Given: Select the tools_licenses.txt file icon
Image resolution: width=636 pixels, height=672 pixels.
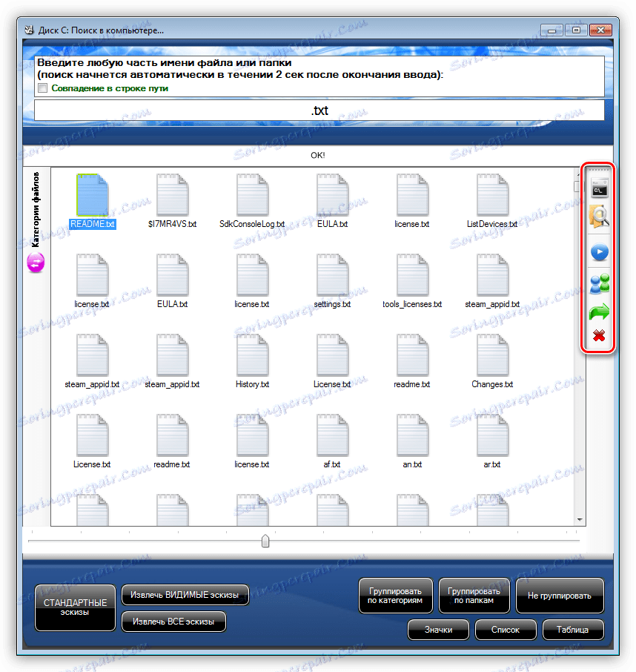Looking at the screenshot, I should (x=412, y=275).
